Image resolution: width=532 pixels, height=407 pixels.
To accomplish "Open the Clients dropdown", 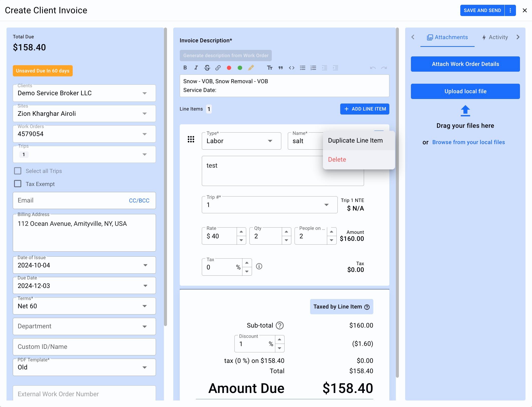I will pyautogui.click(x=84, y=93).
